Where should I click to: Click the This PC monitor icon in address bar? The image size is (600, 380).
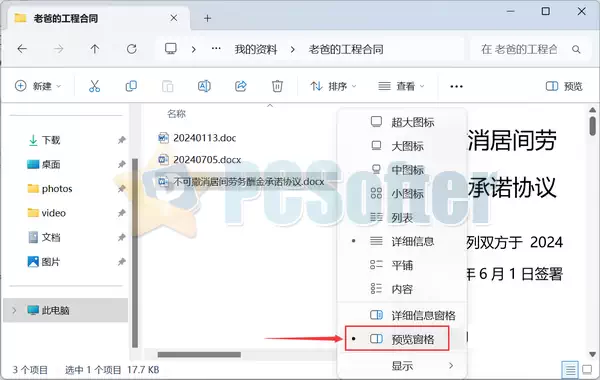point(171,49)
